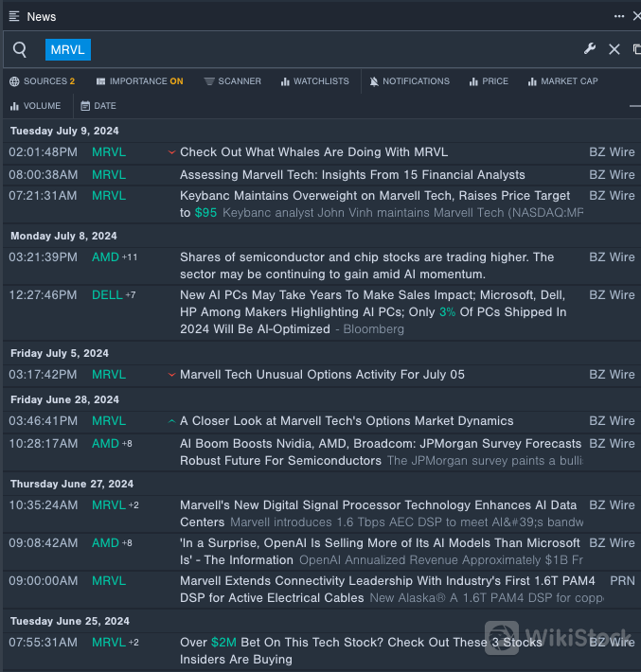Click the AMD ticker on July 8 story

click(105, 257)
